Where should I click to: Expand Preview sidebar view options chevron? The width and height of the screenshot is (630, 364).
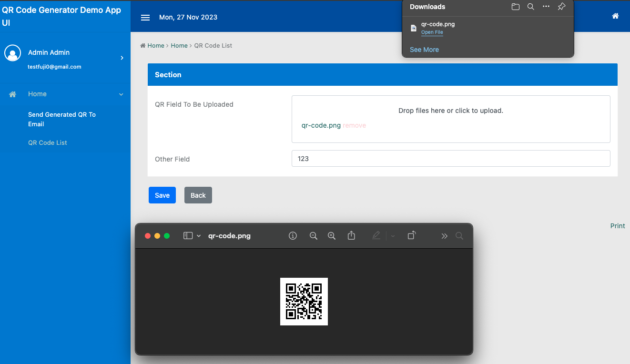point(199,236)
